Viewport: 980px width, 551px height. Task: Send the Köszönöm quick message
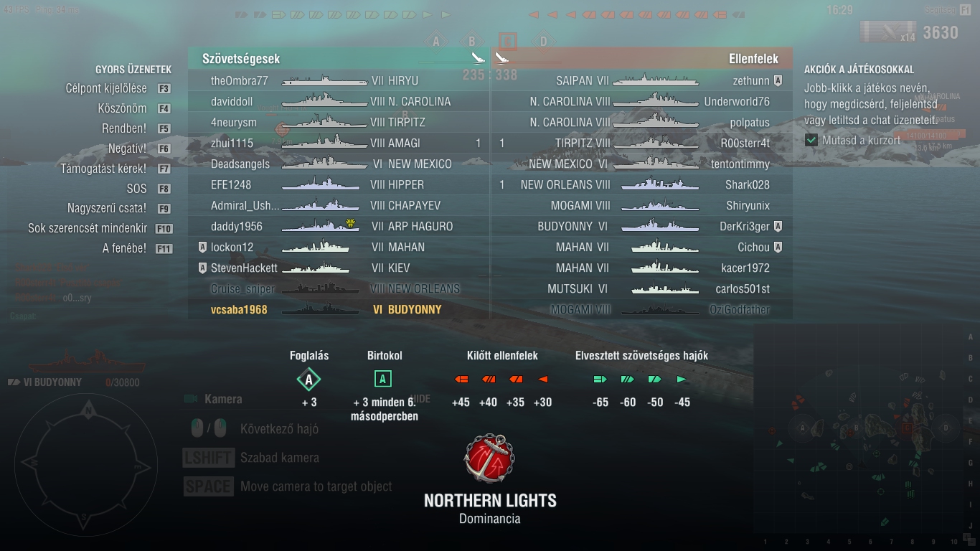click(123, 108)
